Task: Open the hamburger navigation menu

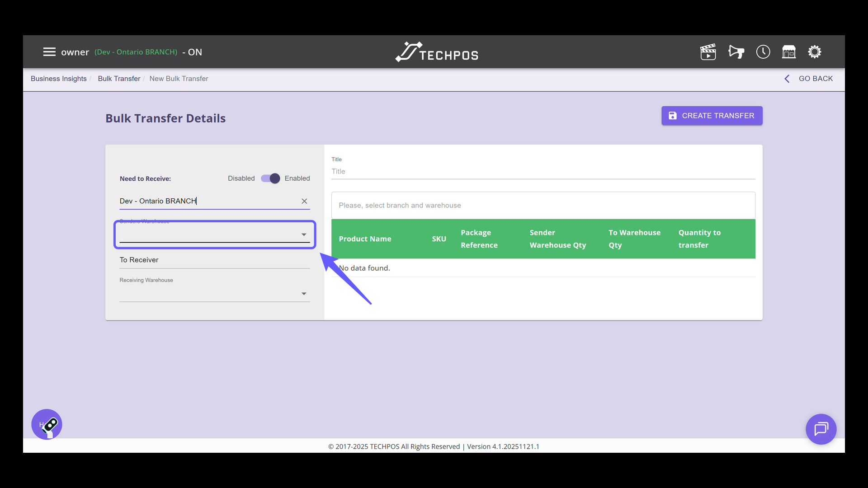Action: pyautogui.click(x=49, y=52)
